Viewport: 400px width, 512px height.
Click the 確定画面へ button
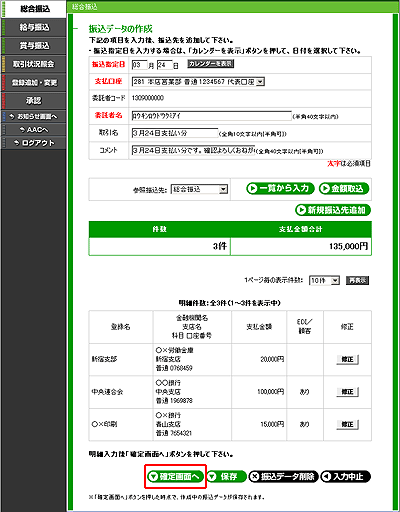175,477
